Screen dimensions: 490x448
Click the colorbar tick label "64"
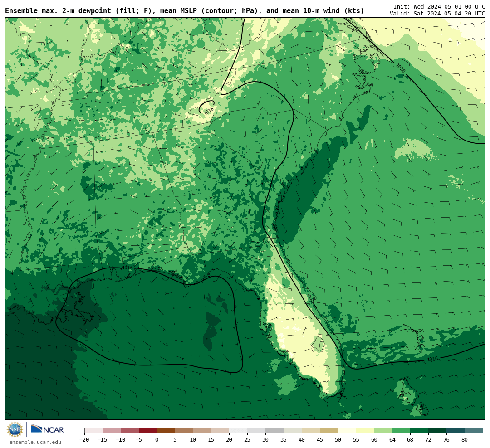point(392,439)
